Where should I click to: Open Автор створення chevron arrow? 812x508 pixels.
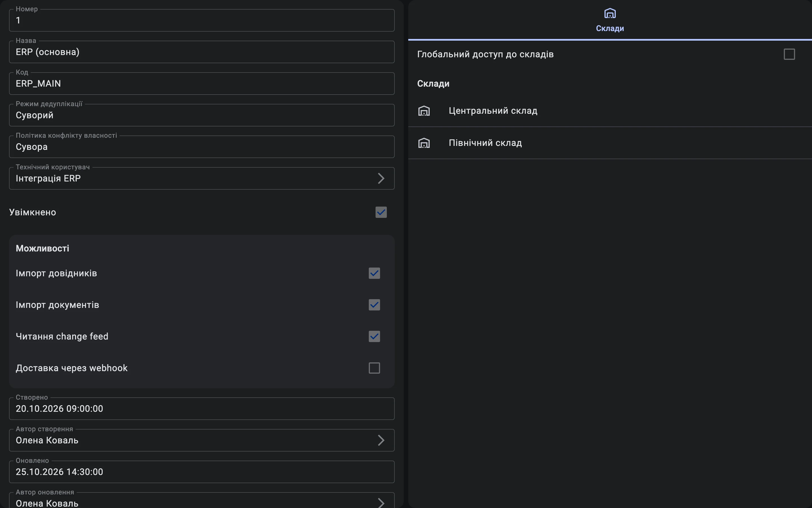381,441
